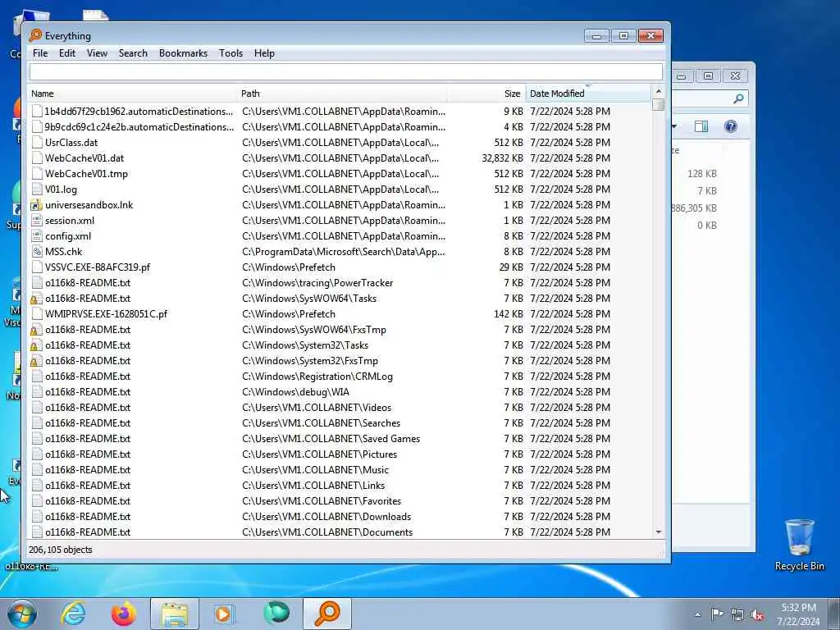The height and width of the screenshot is (630, 840).
Task: Select locked README icon in System32\FxsTmp row
Action: pyautogui.click(x=36, y=361)
